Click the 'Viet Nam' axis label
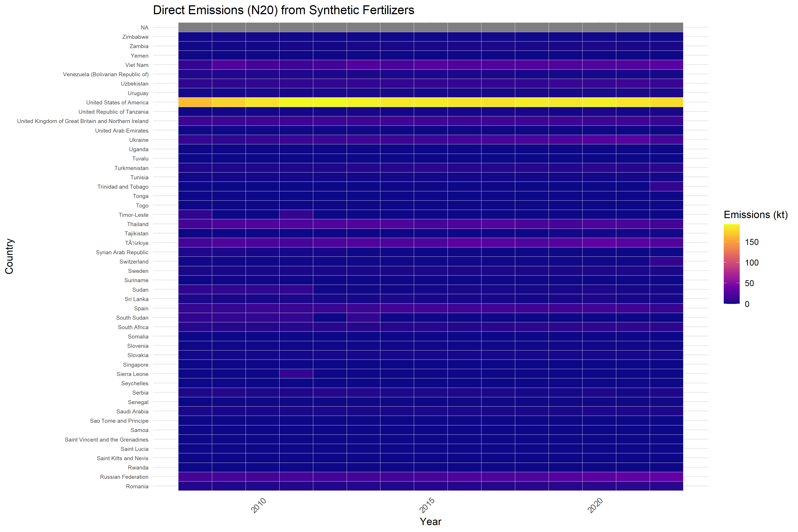 point(137,65)
